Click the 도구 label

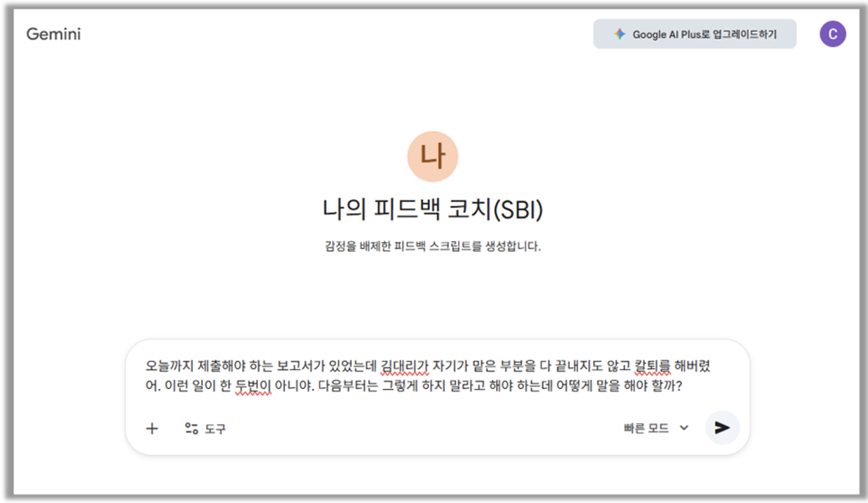coord(215,428)
